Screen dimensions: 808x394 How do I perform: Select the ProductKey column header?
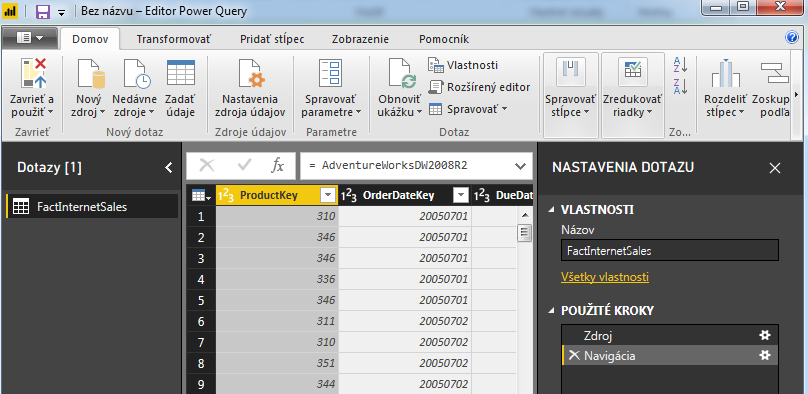click(278, 196)
